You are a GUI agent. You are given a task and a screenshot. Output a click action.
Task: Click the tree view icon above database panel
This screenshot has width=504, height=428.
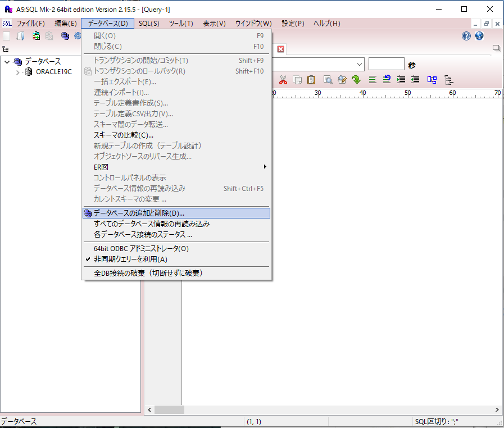click(6, 49)
